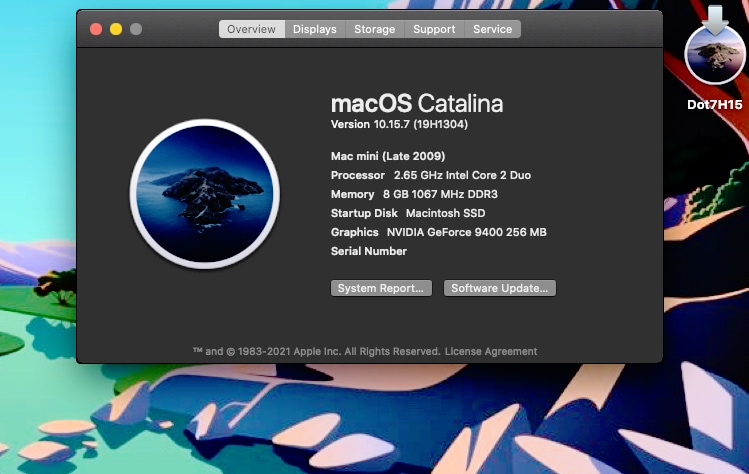Image resolution: width=749 pixels, height=474 pixels.
Task: Click the Macintosh SSD startup disk value
Action: [x=446, y=213]
